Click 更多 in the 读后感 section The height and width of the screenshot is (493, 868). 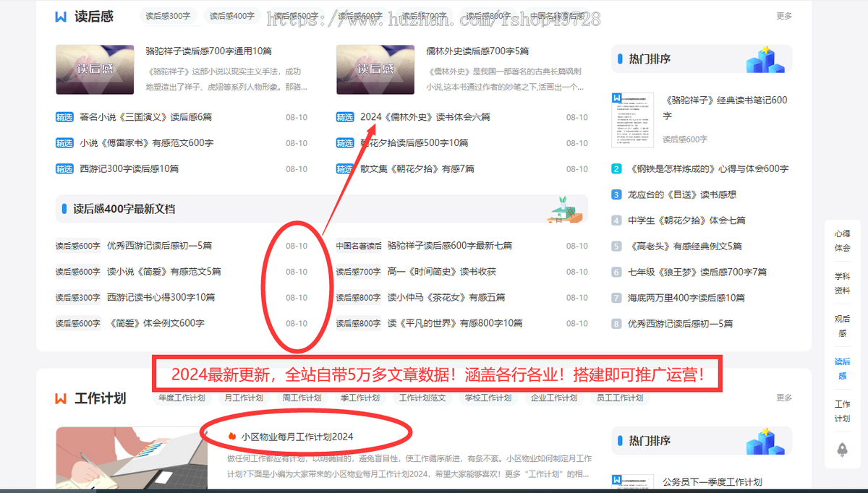[x=784, y=16]
